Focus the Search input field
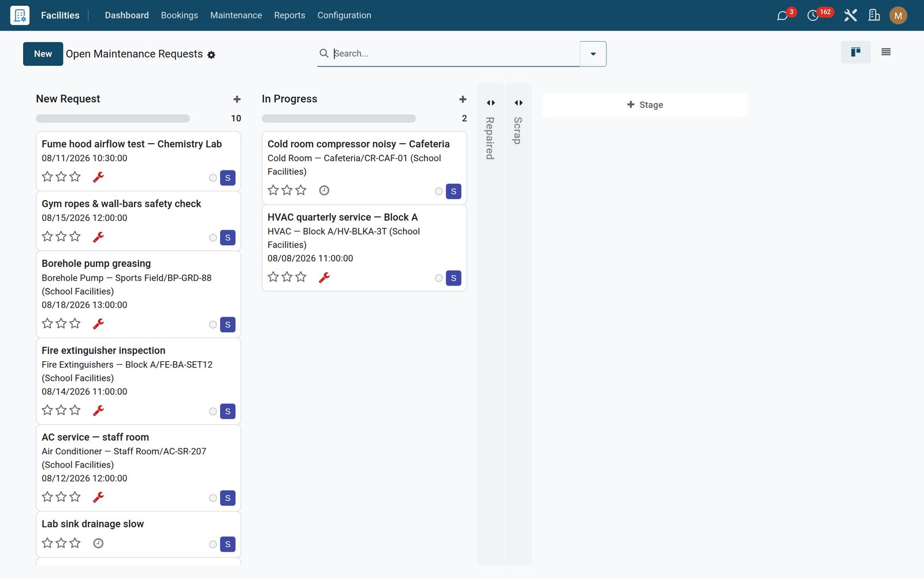 [455, 54]
